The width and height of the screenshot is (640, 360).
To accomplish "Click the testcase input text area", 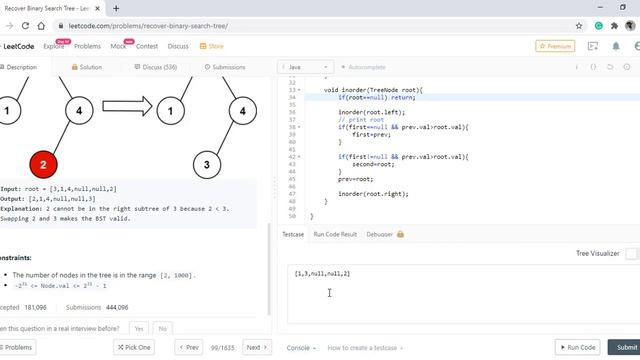I will 463,294.
